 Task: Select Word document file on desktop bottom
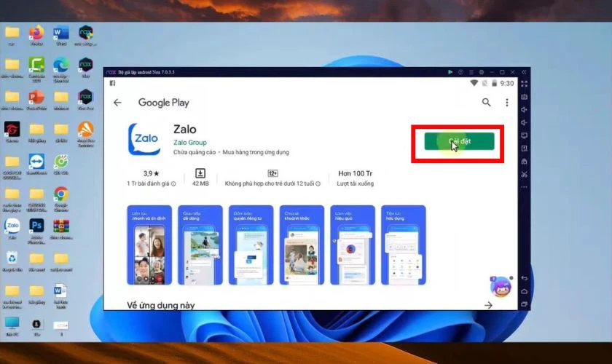[61, 296]
